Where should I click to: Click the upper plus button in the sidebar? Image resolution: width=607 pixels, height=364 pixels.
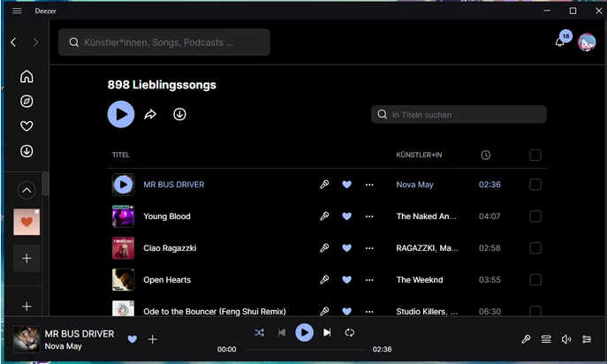click(x=27, y=258)
